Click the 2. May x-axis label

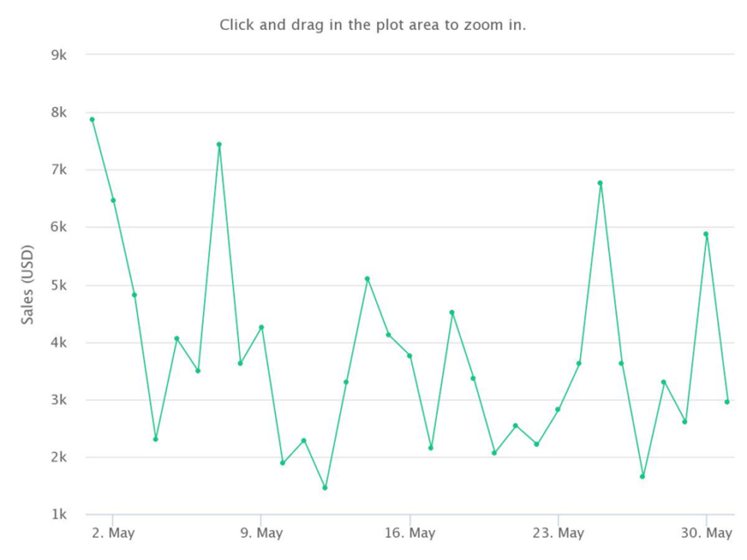(112, 533)
